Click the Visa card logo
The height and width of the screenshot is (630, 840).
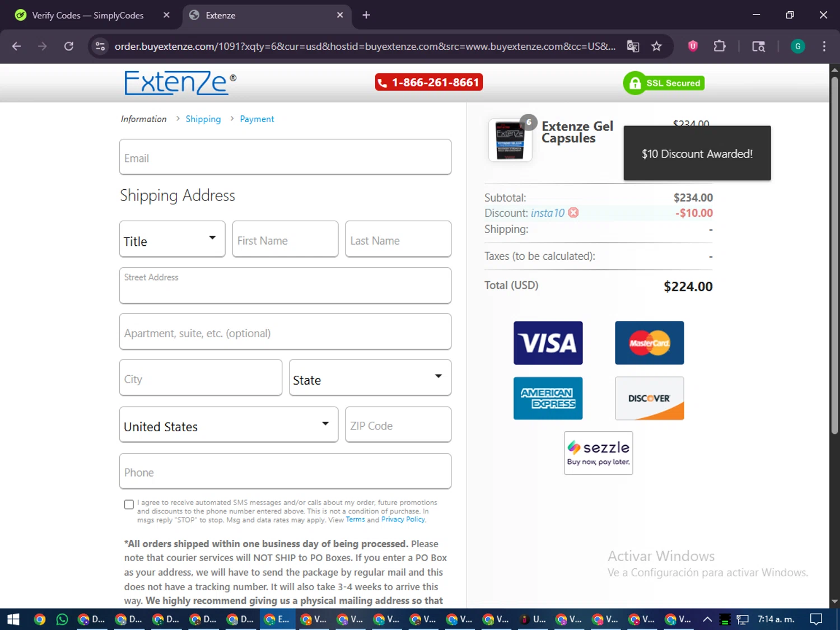(548, 343)
